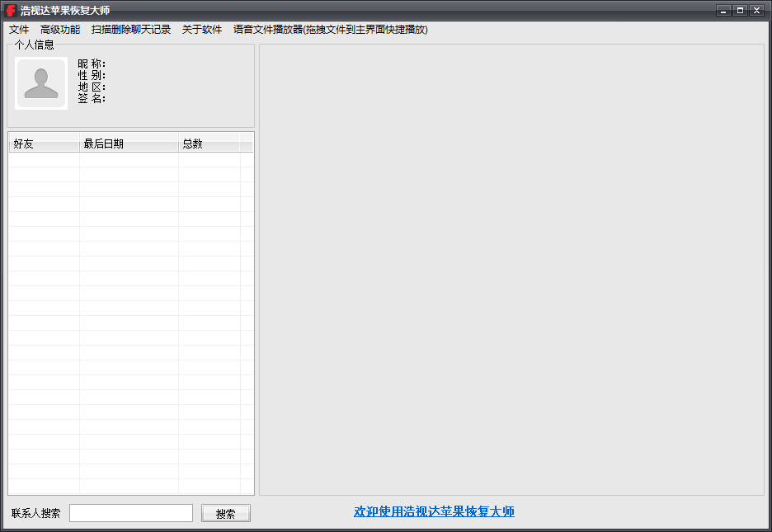
Task: Click the large empty chat display panel
Action: 511,270
